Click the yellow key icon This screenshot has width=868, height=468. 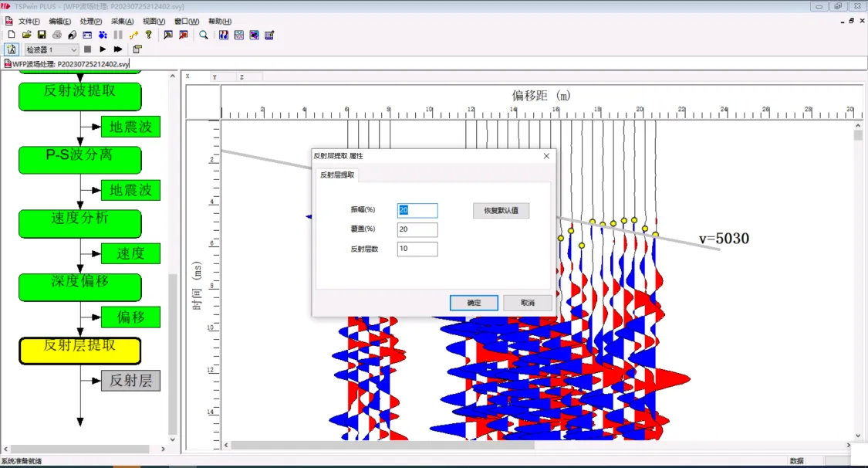coord(133,35)
